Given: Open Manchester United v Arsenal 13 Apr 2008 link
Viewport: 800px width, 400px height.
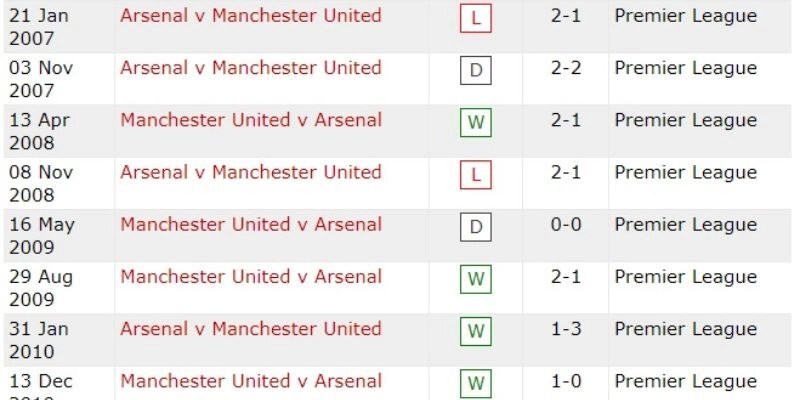Looking at the screenshot, I should coord(251,120).
